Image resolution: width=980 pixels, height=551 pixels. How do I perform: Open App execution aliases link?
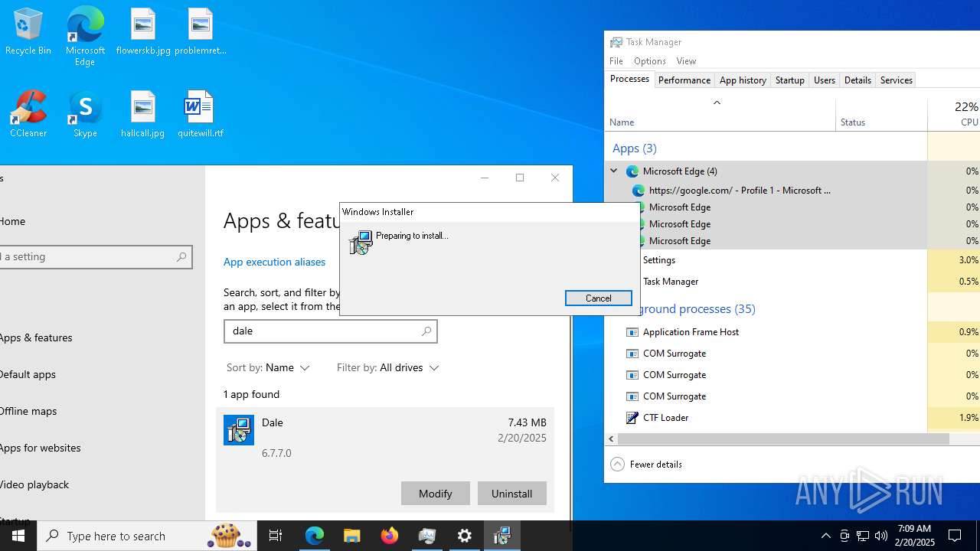pyautogui.click(x=274, y=262)
